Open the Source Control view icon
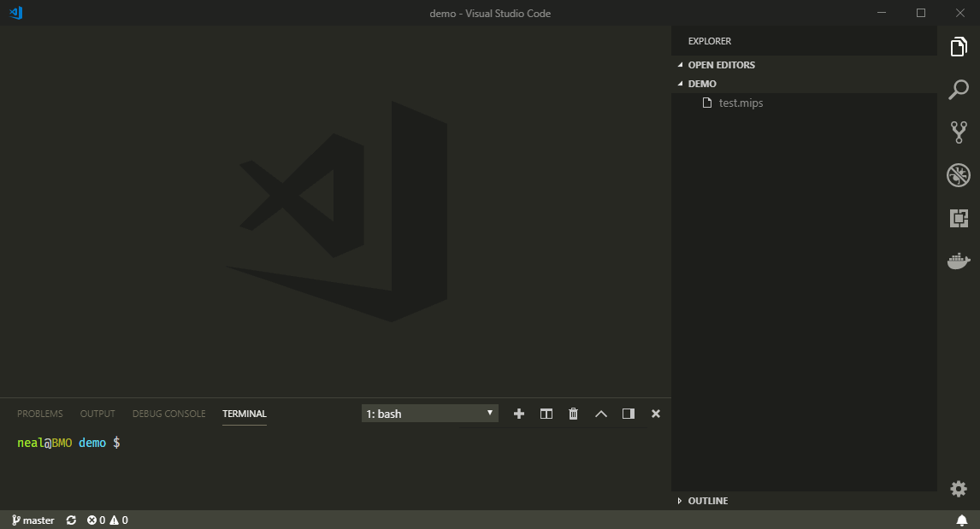Image resolution: width=980 pixels, height=529 pixels. (958, 132)
